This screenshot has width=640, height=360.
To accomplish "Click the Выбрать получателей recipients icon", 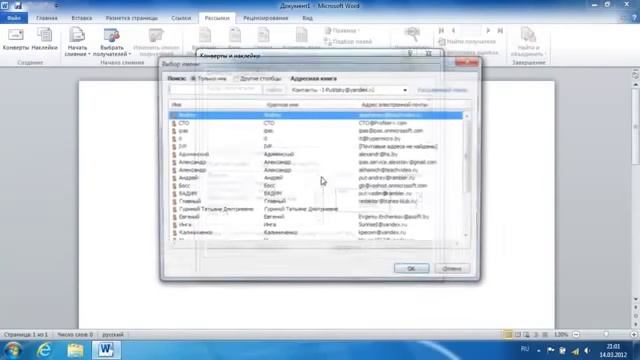I will [x=111, y=36].
